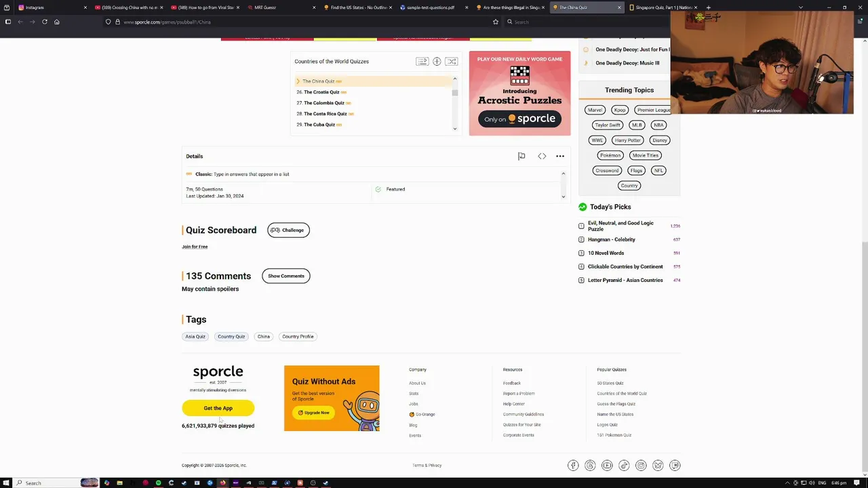Open Clickable Countries by Continent quiz
Image resolution: width=868 pixels, height=488 pixels.
(x=625, y=267)
